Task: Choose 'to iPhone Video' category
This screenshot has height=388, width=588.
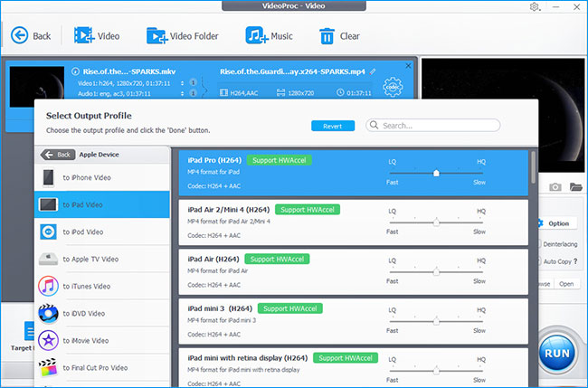Action: tap(102, 177)
